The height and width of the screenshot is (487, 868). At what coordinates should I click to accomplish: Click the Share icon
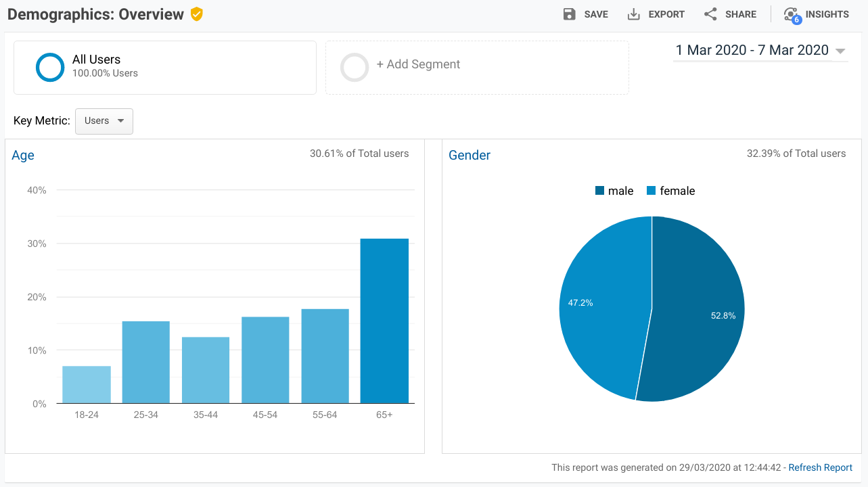710,14
